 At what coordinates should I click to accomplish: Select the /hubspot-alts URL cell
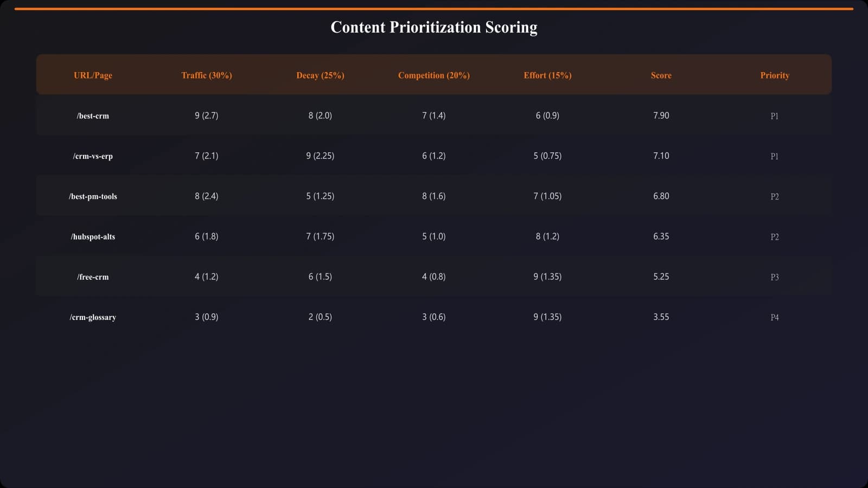pyautogui.click(x=93, y=236)
